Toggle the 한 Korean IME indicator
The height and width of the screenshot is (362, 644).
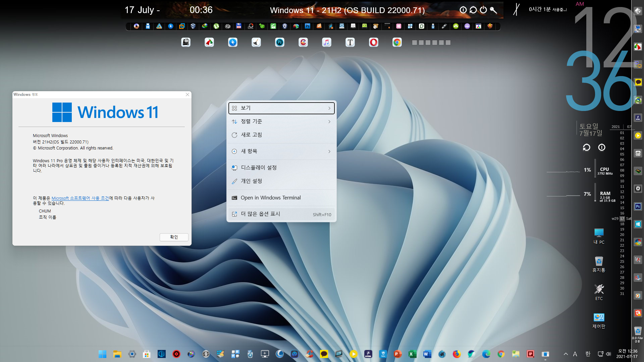(x=588, y=354)
